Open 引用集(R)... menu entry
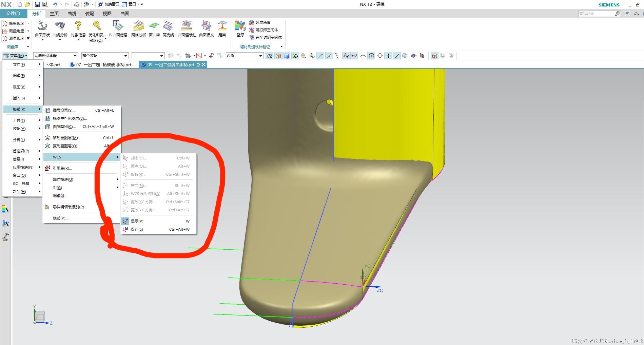This screenshot has height=345, width=644. point(82,168)
